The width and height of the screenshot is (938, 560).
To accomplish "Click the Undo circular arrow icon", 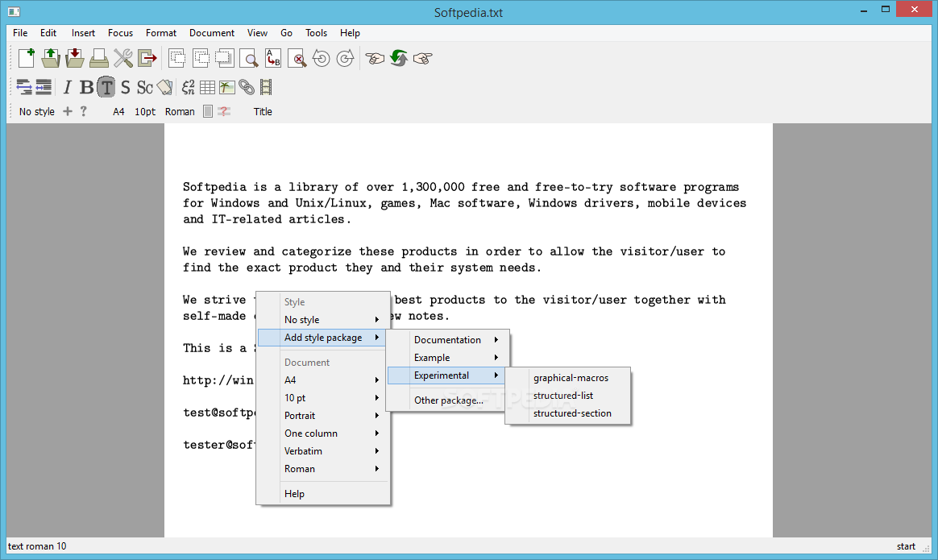I will point(322,58).
